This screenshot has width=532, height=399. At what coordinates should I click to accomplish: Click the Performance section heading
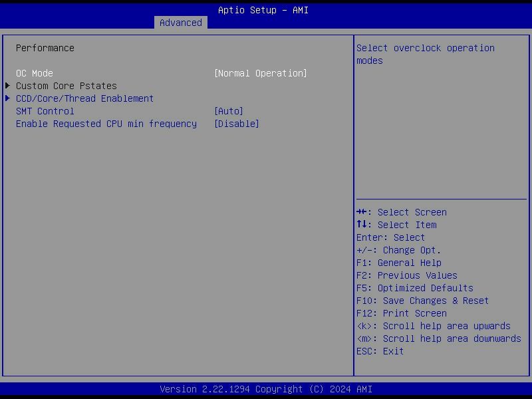[x=45, y=48]
